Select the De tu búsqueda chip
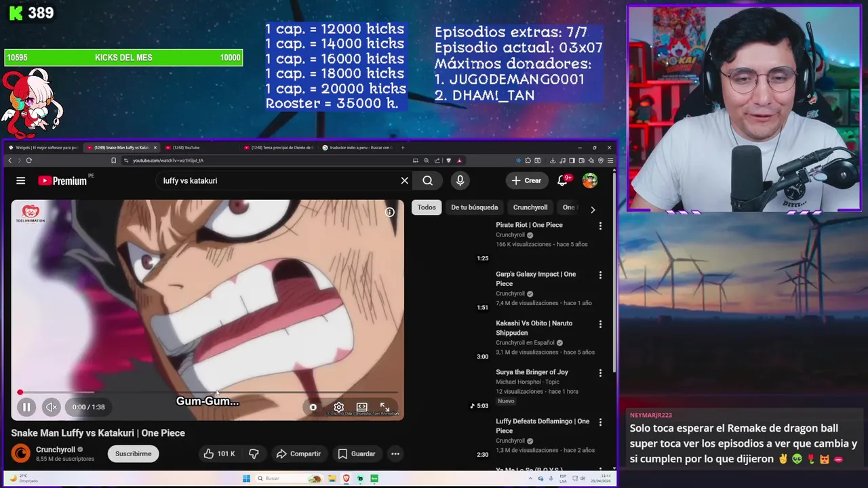Viewport: 868px width, 488px height. (475, 207)
